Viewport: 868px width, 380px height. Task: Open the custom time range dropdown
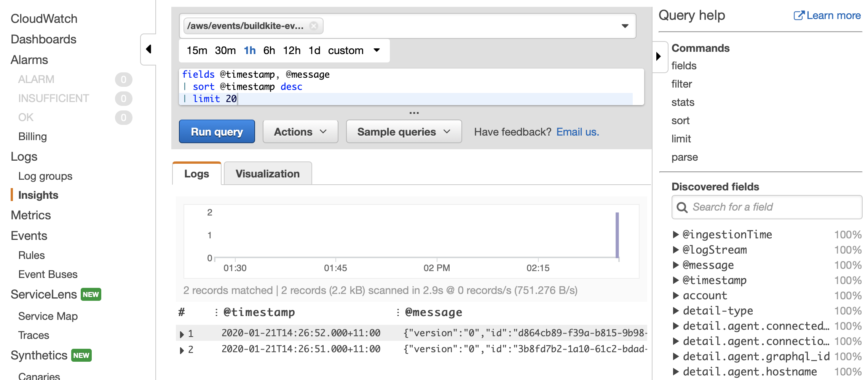click(377, 50)
